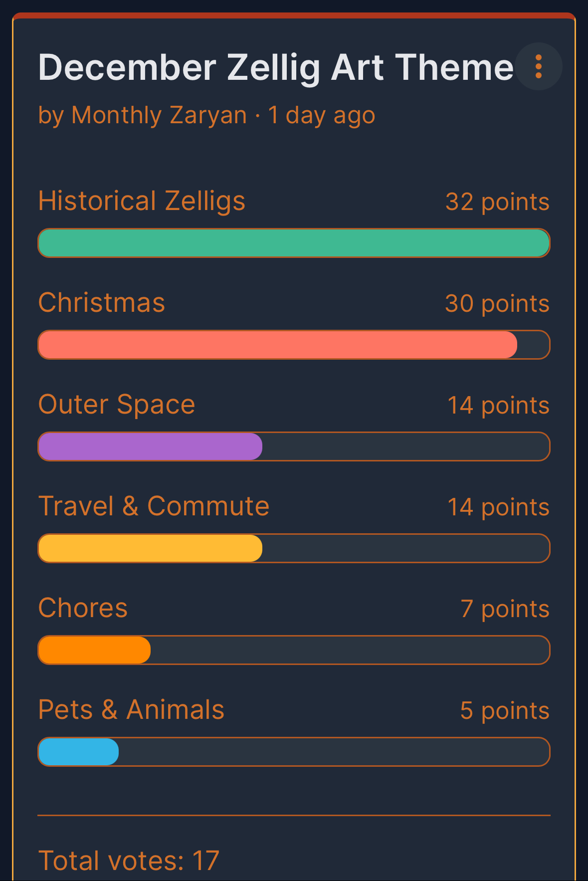Screen dimensions: 588x881
Task: Select the Christmas option label
Action: tap(102, 303)
